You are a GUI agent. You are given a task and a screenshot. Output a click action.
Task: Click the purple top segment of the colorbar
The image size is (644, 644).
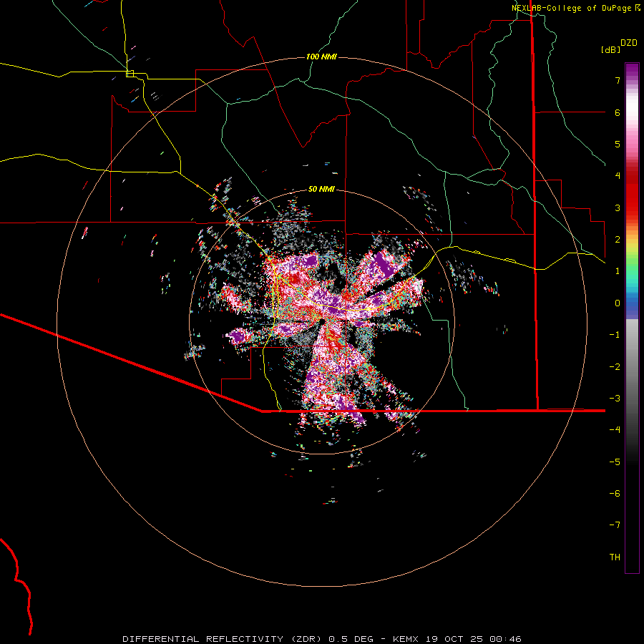click(x=632, y=71)
